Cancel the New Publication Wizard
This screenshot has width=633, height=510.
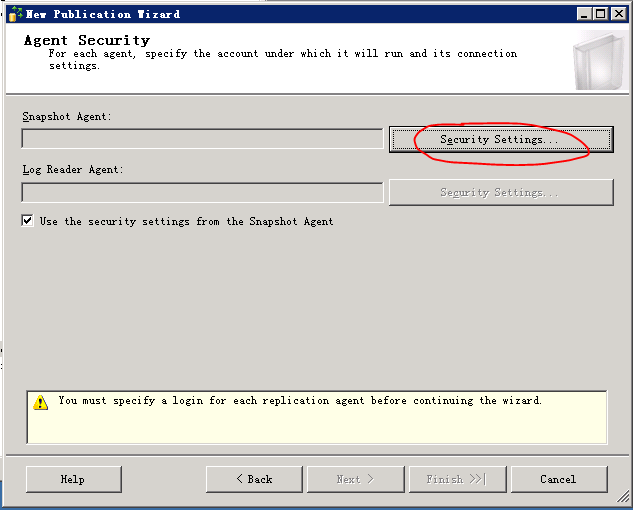click(559, 479)
